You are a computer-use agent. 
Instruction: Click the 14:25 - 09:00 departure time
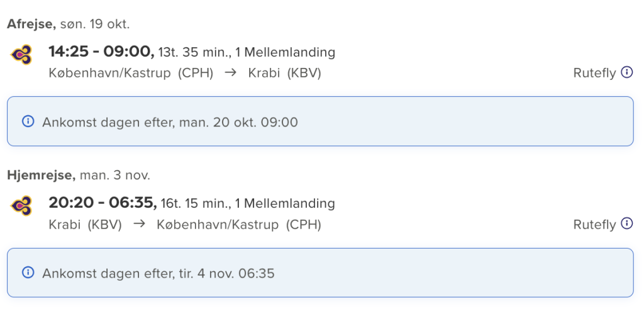tap(101, 52)
